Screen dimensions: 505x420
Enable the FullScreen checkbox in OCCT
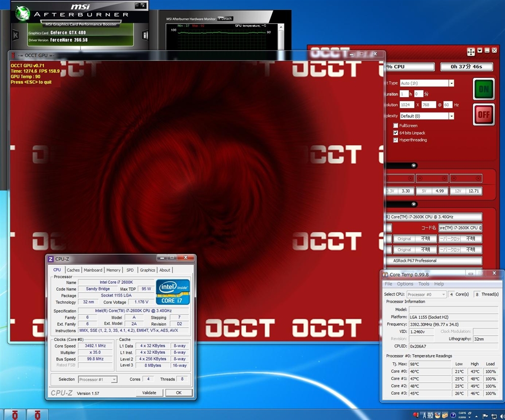pyautogui.click(x=396, y=125)
